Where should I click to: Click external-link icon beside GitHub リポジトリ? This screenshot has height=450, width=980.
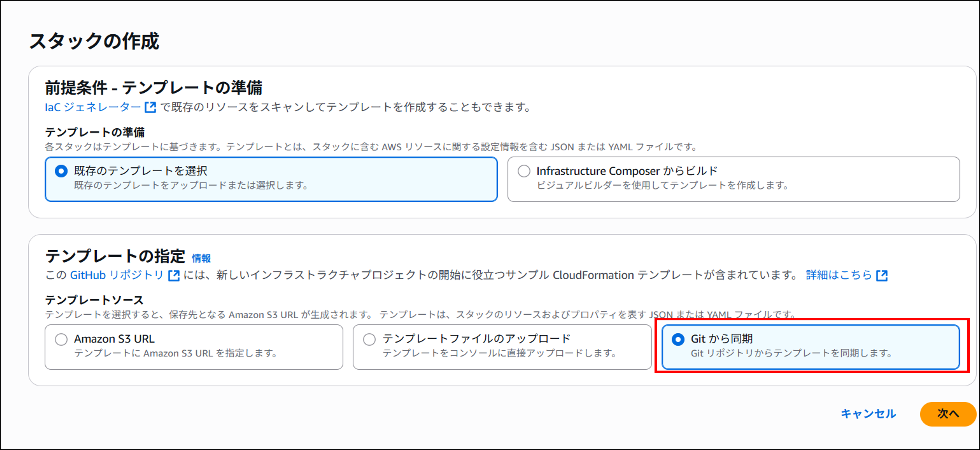click(x=174, y=275)
